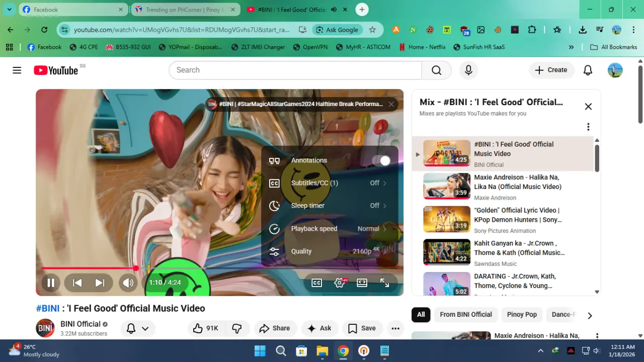Share this video
The image size is (644, 362).
[275, 328]
